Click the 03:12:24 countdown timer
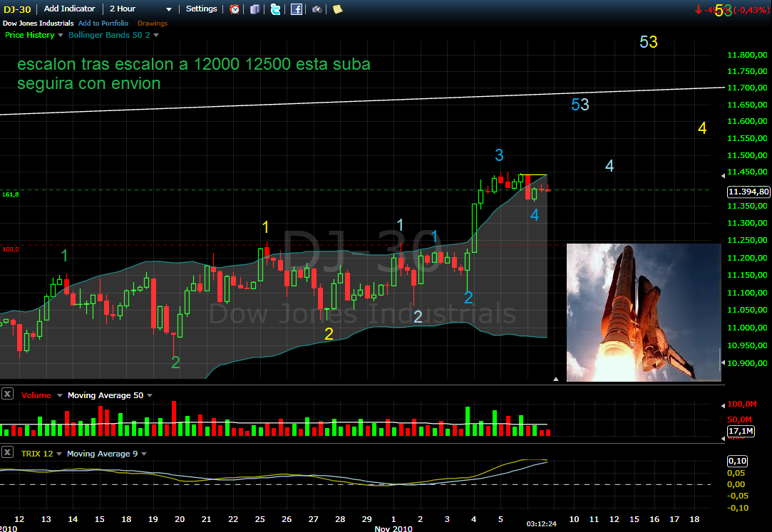This screenshot has height=532, width=772. (x=542, y=523)
